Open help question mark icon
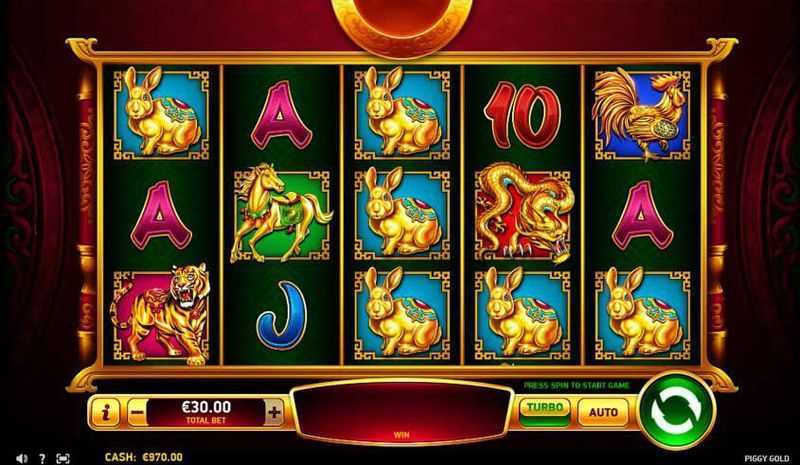800x465 pixels. click(42, 458)
